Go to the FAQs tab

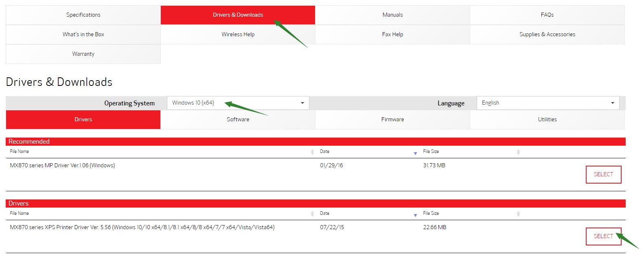tap(547, 15)
